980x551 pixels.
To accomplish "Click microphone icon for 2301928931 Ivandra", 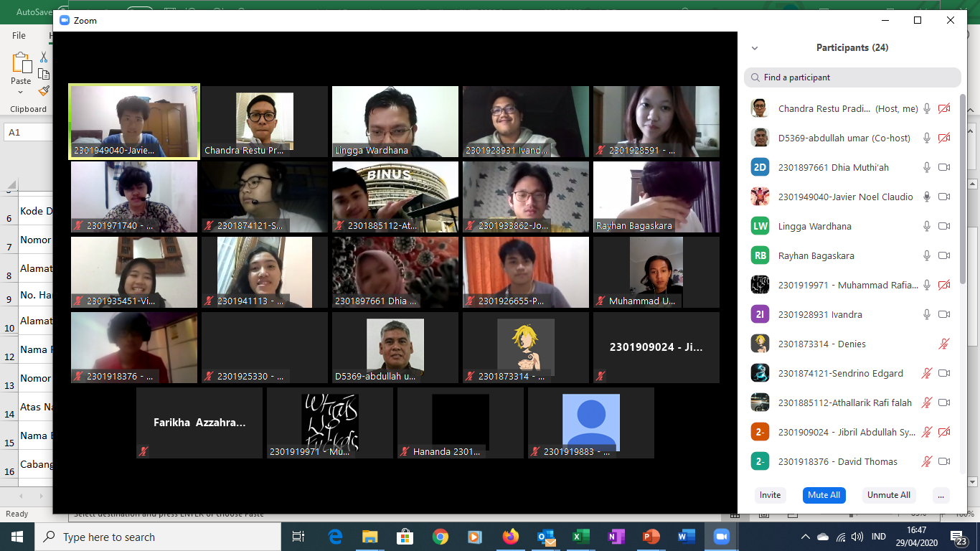I will click(x=927, y=314).
